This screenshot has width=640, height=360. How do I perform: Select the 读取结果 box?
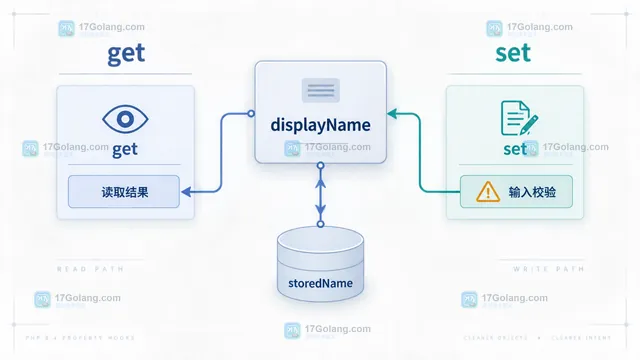[x=124, y=192]
